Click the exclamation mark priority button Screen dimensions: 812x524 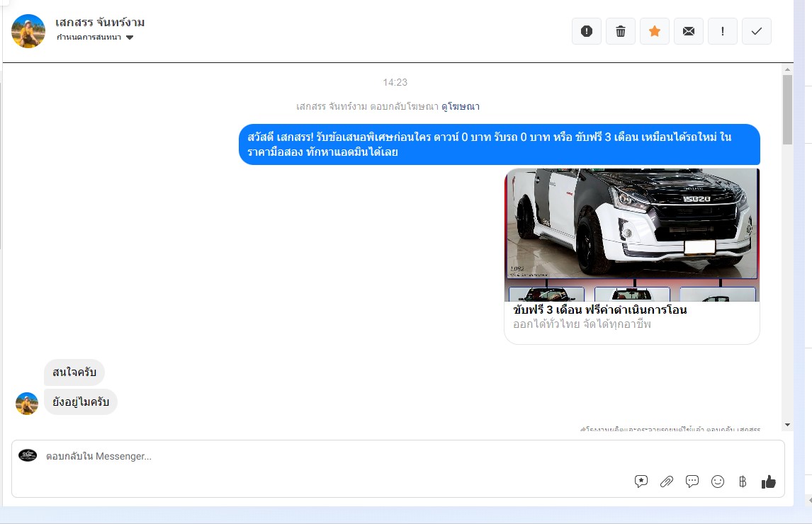pos(723,31)
